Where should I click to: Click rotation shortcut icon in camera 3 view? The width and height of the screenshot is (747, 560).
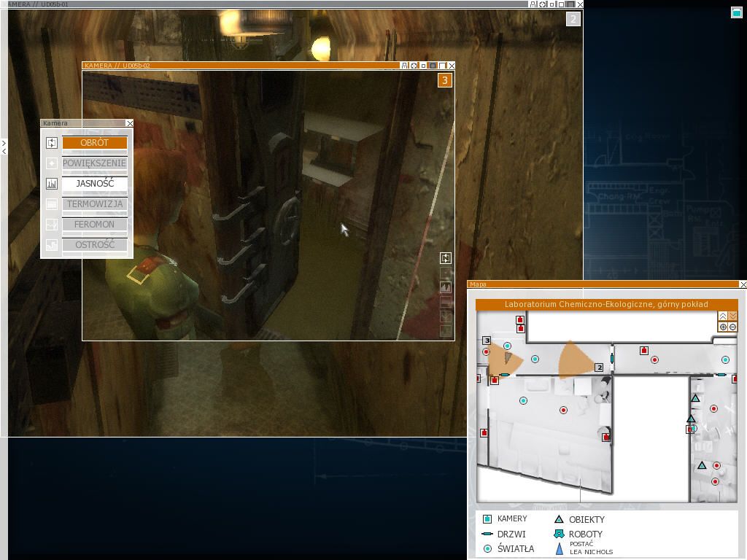(x=446, y=258)
